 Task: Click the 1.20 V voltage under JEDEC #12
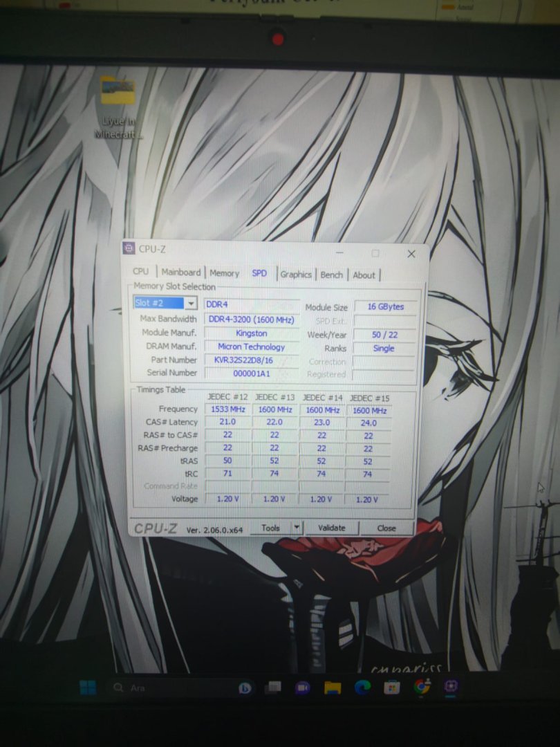tap(227, 499)
